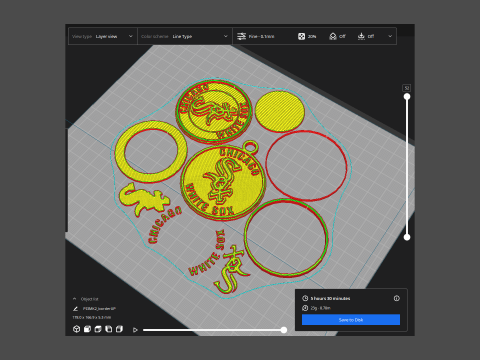Click the object dimensions text
The width and height of the screenshot is (480, 360).
point(92,317)
